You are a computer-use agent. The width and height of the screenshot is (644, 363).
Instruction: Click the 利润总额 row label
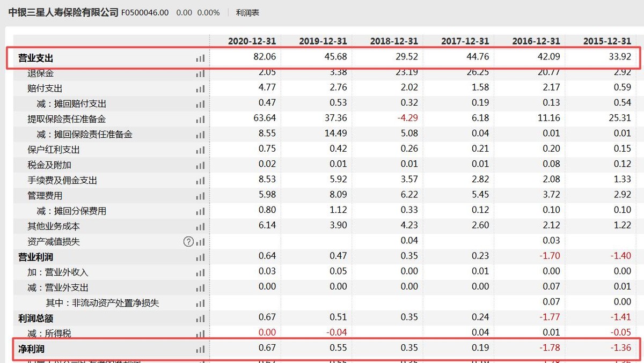click(36, 318)
